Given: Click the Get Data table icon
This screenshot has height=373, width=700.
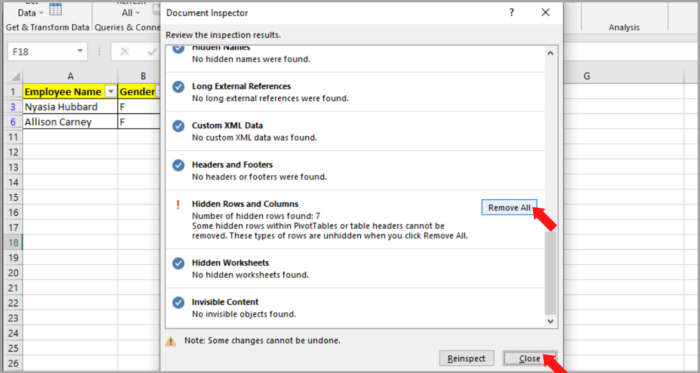Looking at the screenshot, I should (x=56, y=9).
